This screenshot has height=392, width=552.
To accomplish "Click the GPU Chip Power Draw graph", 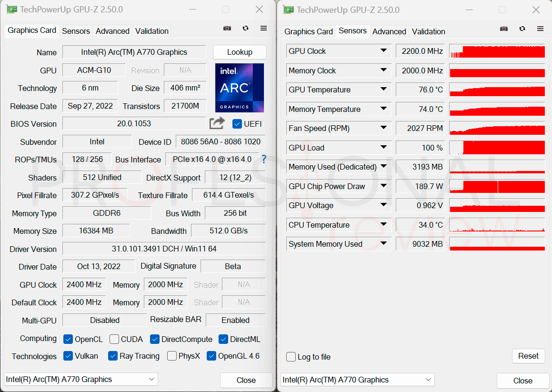I will coord(497,186).
